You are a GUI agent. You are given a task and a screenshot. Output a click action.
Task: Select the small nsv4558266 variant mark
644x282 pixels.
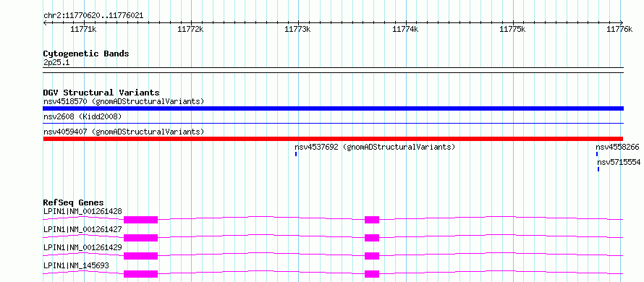597,154
